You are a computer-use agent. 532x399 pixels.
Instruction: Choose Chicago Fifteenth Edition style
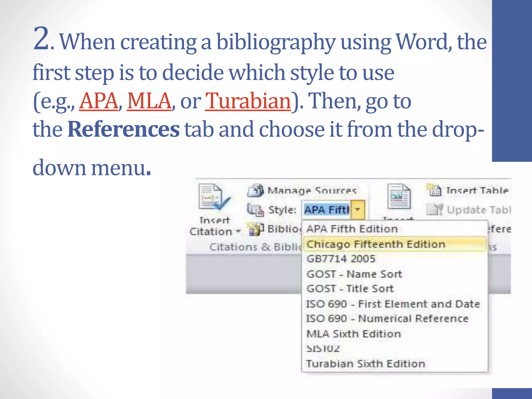(376, 244)
